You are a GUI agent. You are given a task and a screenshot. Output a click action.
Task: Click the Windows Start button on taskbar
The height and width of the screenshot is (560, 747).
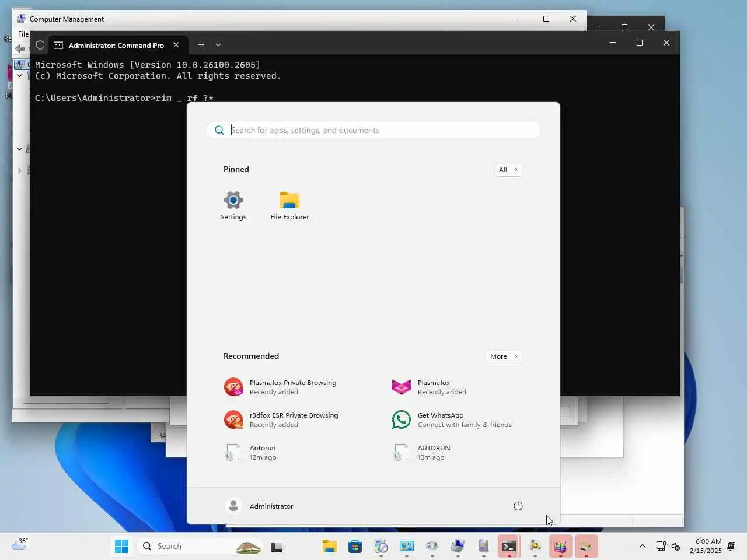121,546
